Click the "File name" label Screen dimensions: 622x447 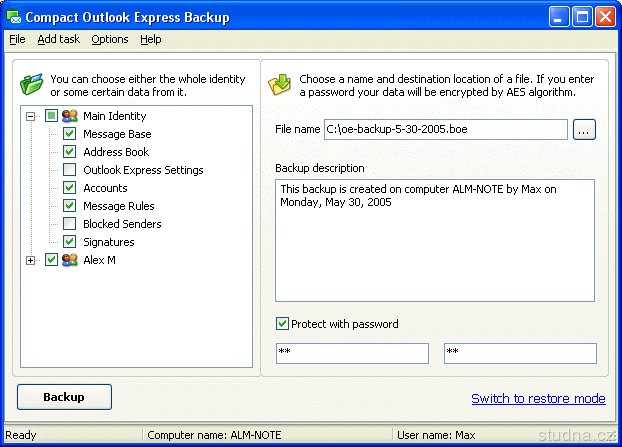298,129
